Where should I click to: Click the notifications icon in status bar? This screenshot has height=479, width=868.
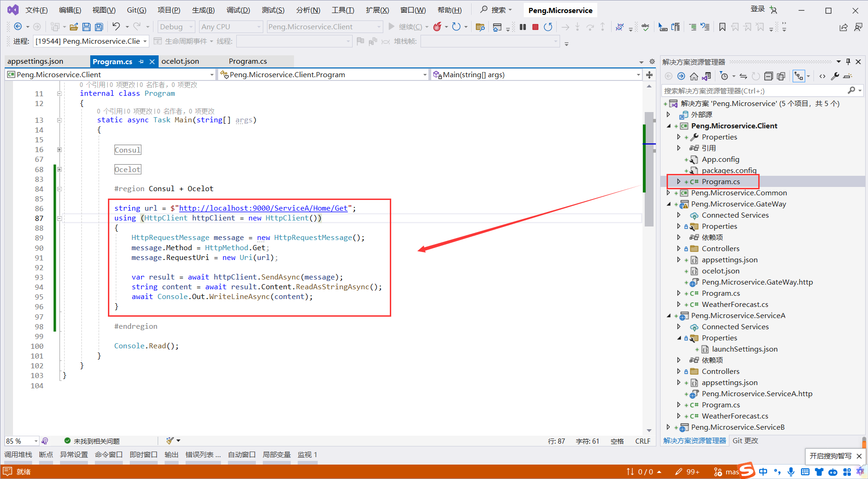[x=8, y=472]
